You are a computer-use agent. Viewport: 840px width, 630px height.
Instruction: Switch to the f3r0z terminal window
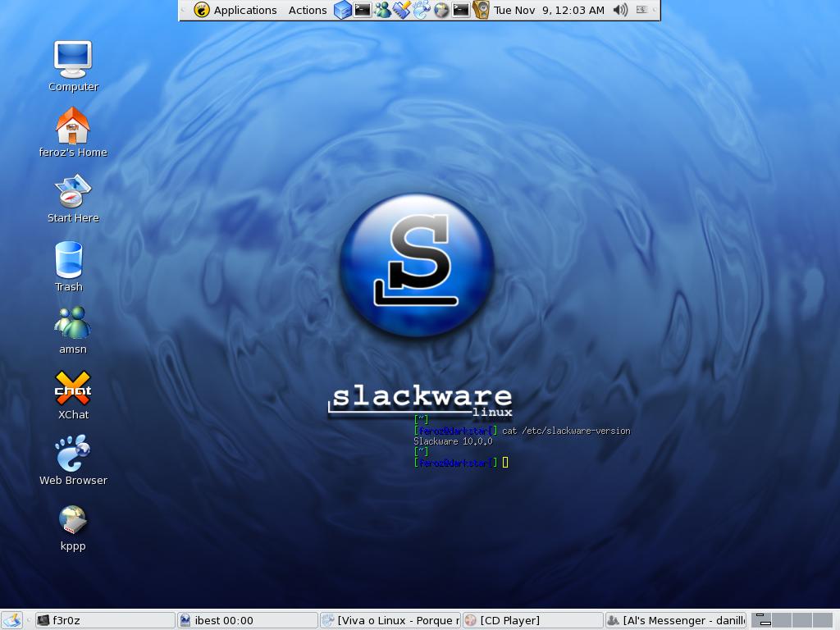[x=105, y=620]
